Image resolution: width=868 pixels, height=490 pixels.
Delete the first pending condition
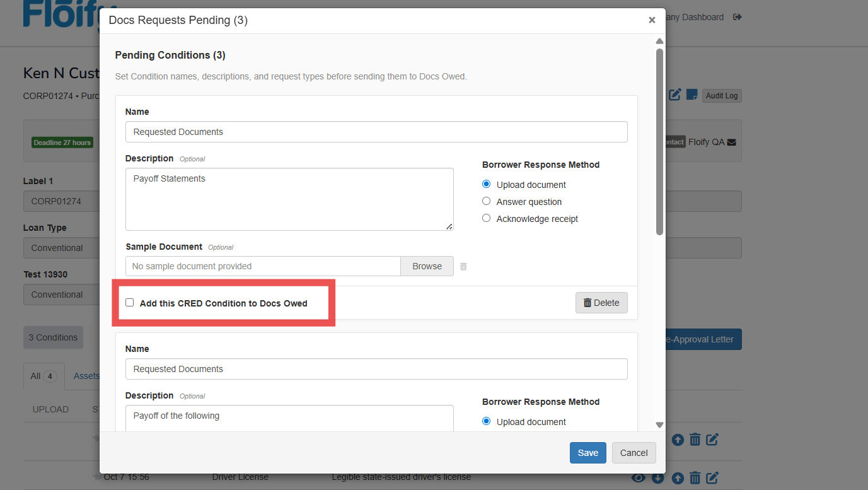coord(601,303)
